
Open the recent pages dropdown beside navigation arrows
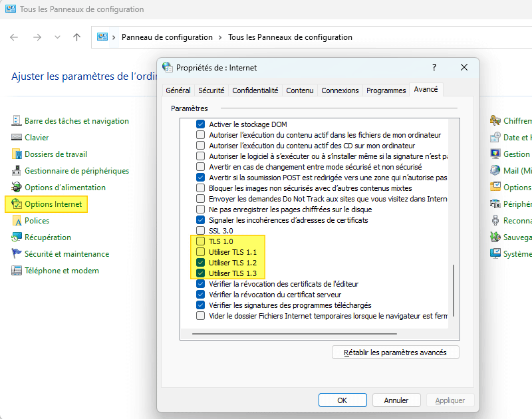57,37
